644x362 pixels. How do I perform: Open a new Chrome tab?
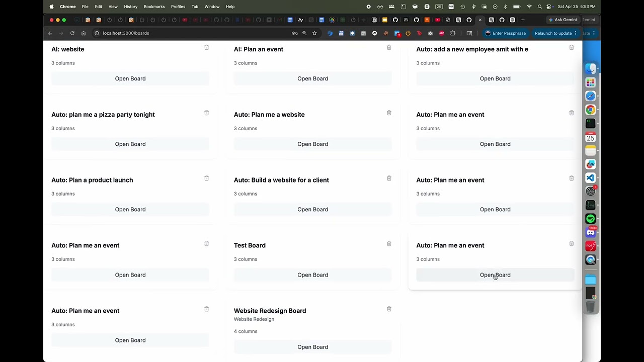click(523, 20)
